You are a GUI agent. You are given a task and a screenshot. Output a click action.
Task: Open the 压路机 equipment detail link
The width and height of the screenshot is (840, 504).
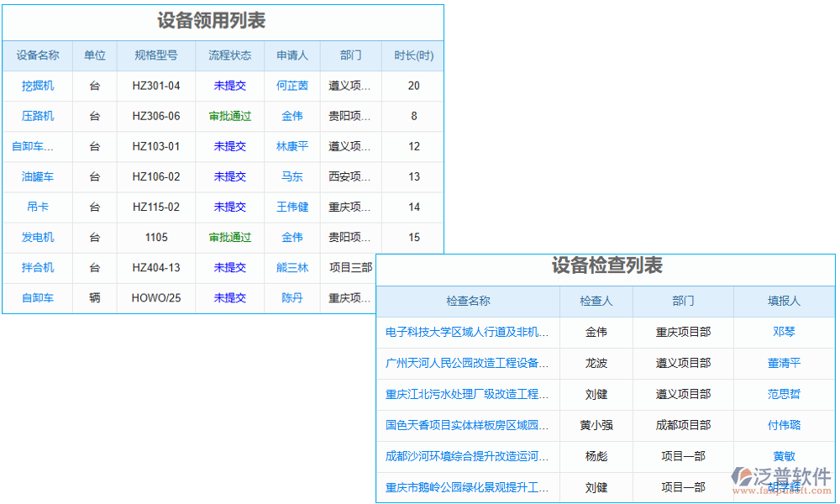tap(37, 116)
